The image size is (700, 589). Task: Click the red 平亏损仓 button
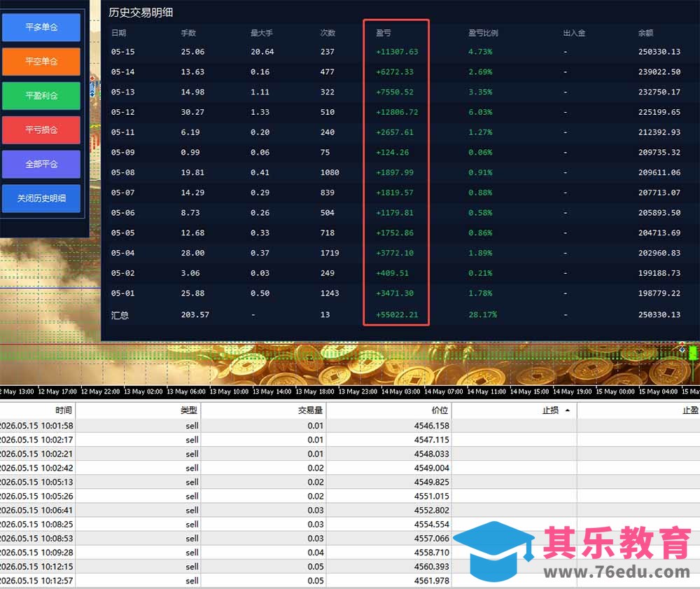41,130
